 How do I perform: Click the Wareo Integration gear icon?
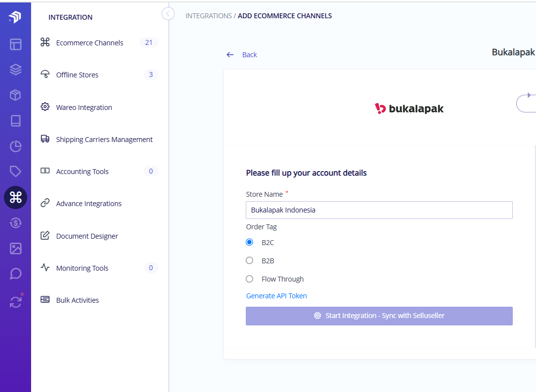[45, 107]
